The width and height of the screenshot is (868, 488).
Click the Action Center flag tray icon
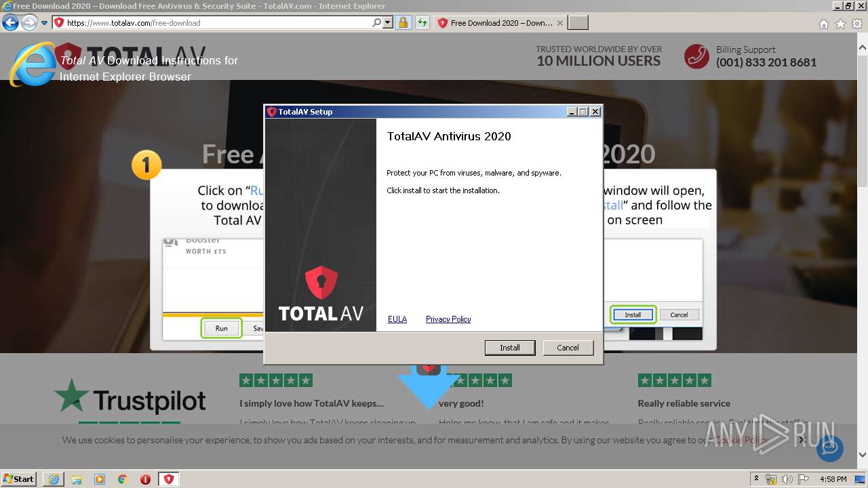(x=804, y=479)
